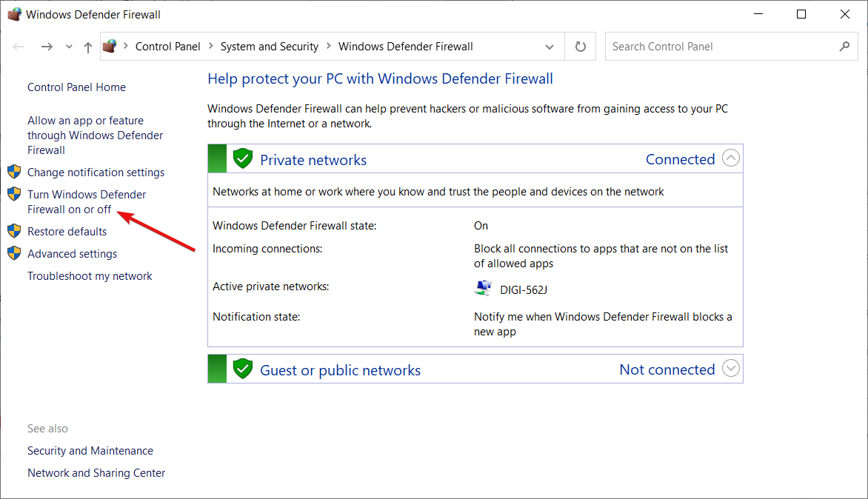
Task: Click shield icon beside Change notification settings
Action: click(x=14, y=172)
